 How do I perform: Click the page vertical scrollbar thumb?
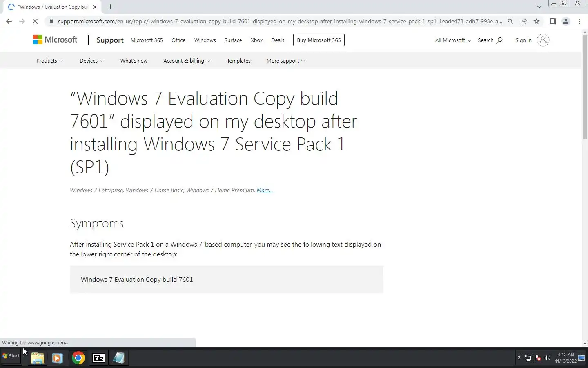(x=585, y=87)
